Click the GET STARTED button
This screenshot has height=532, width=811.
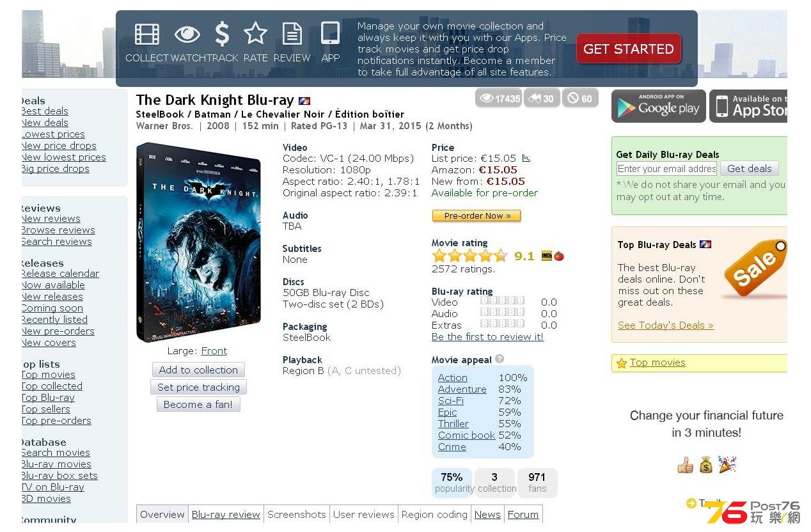(629, 49)
